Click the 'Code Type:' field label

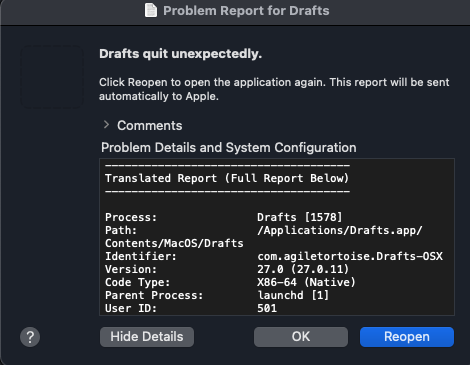pyautogui.click(x=138, y=282)
